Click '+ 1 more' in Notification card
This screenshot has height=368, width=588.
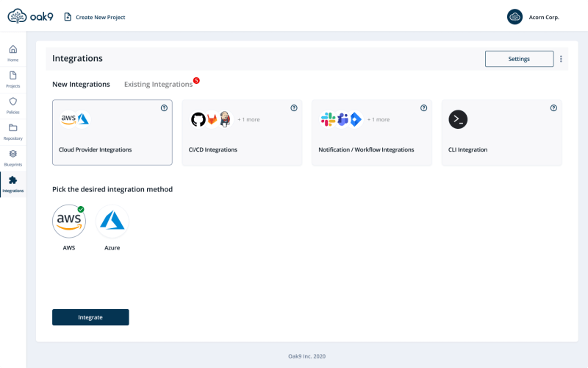point(379,119)
